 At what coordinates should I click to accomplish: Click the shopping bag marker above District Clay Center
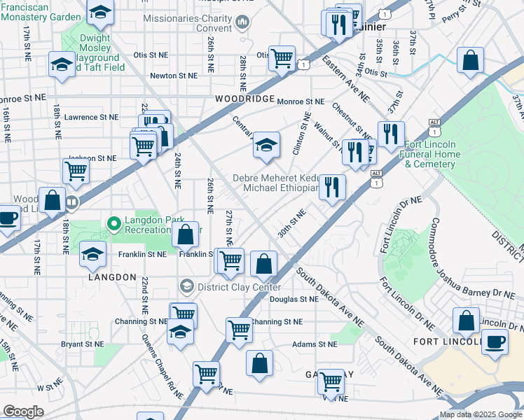coord(263,265)
